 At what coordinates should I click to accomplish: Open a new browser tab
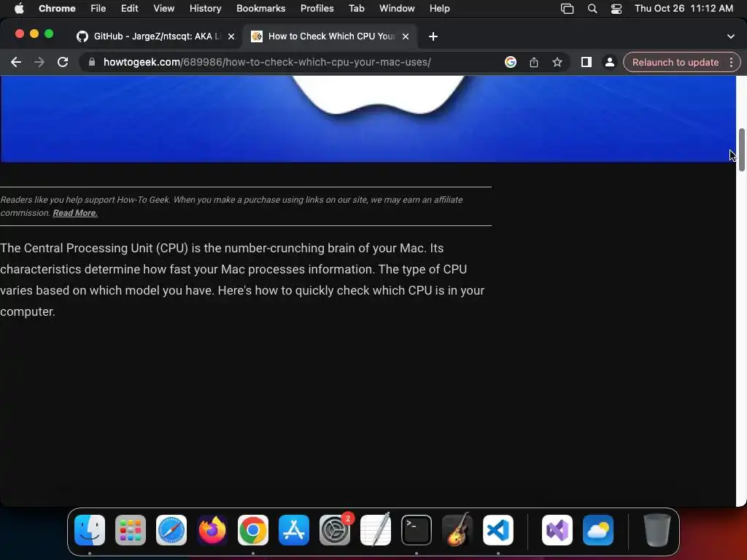tap(433, 36)
